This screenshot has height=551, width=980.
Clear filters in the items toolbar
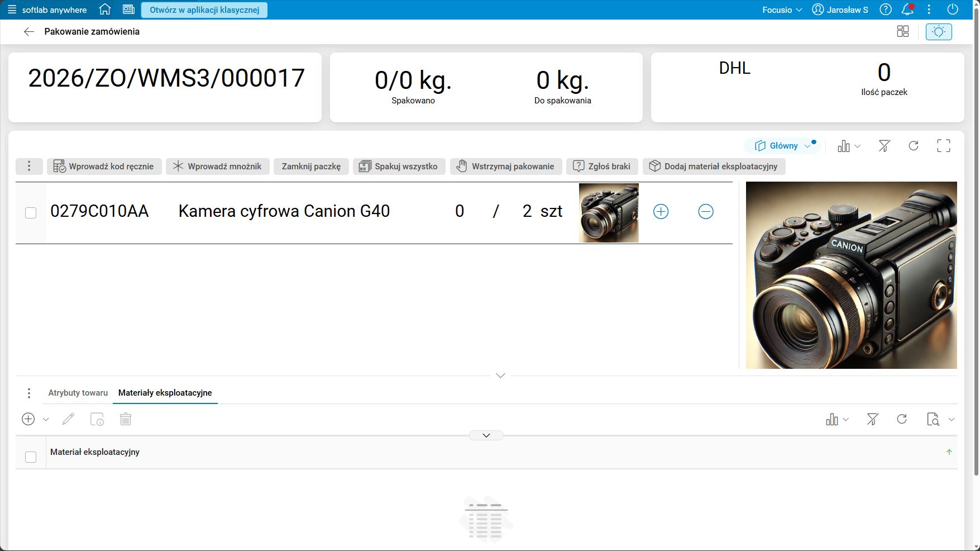tap(884, 146)
